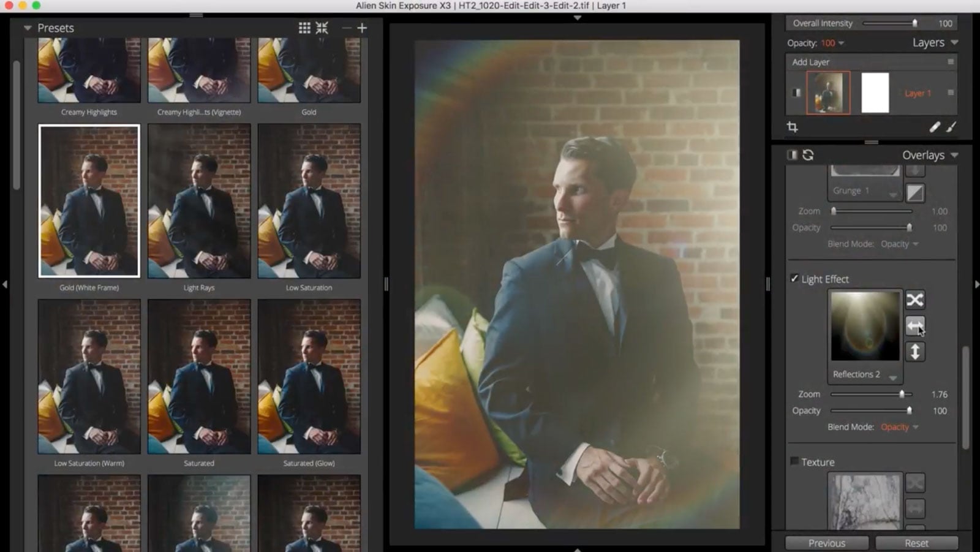Enable the Texture checkbox
980x552 pixels.
794,461
